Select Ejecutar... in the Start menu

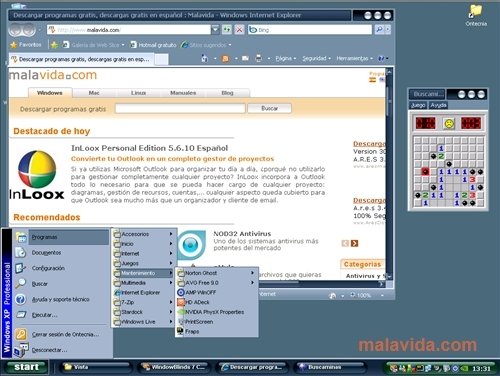point(61,315)
